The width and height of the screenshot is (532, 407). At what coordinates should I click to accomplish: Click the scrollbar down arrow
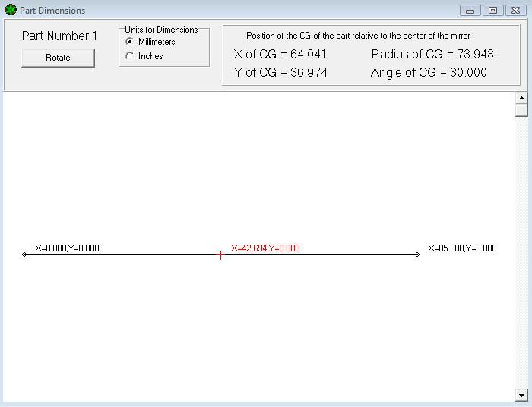point(521,395)
